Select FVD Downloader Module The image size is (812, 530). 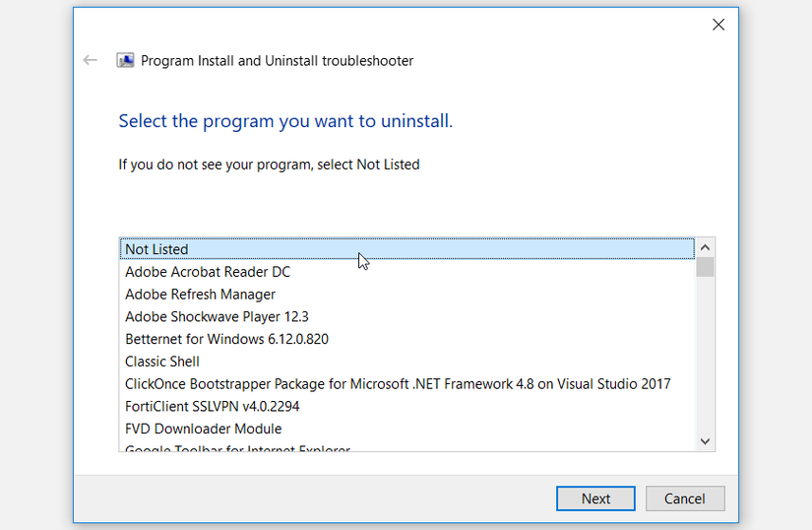407,429
